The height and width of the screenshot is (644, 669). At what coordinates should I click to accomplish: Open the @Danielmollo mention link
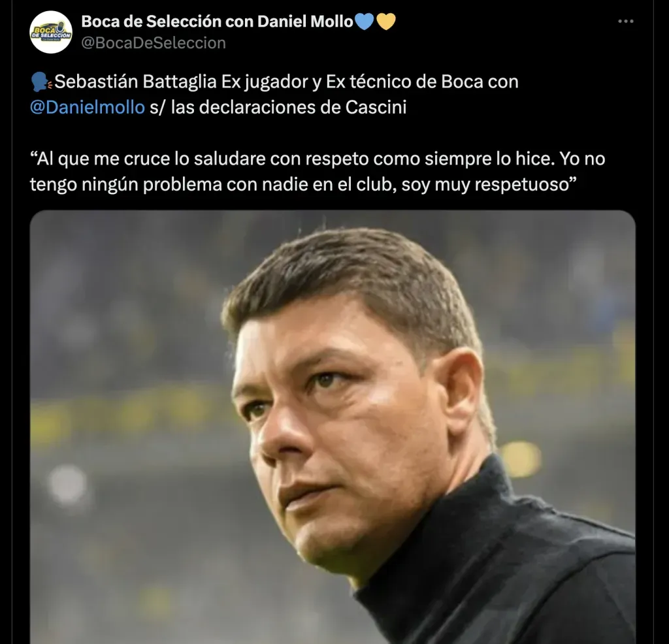pos(87,107)
